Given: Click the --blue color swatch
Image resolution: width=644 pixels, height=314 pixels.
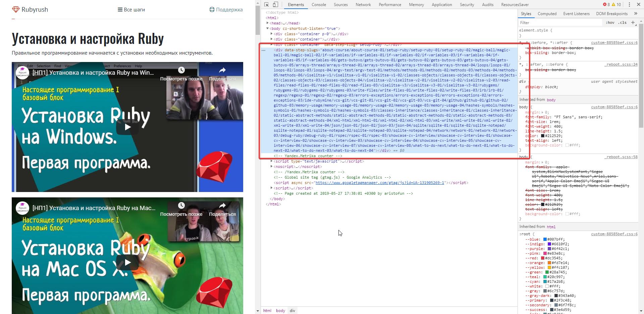Looking at the screenshot, I should pos(545,239).
